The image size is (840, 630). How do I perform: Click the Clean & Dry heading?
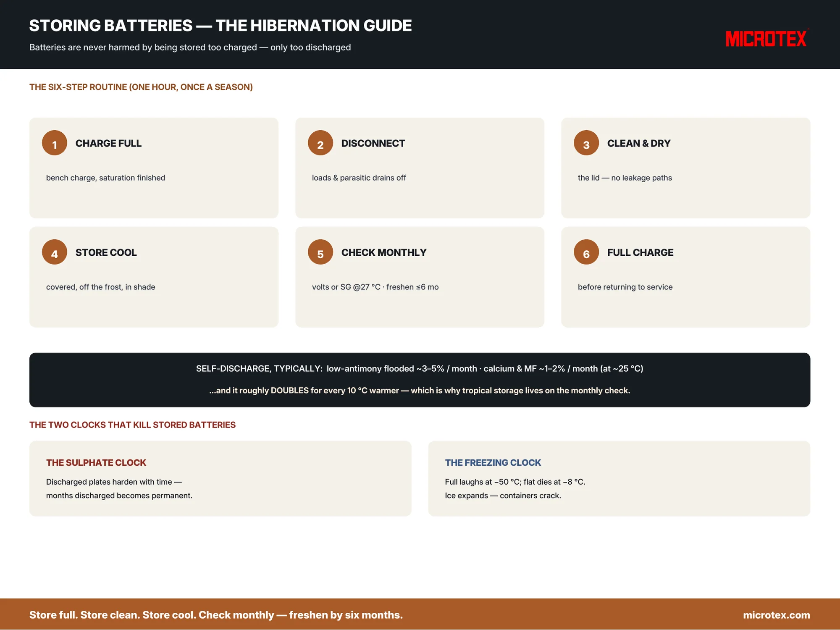click(639, 143)
